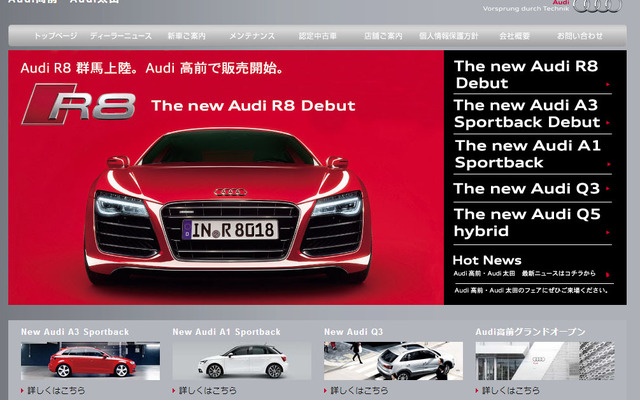Click the 最新ニュースはコチラから link text

(559, 273)
